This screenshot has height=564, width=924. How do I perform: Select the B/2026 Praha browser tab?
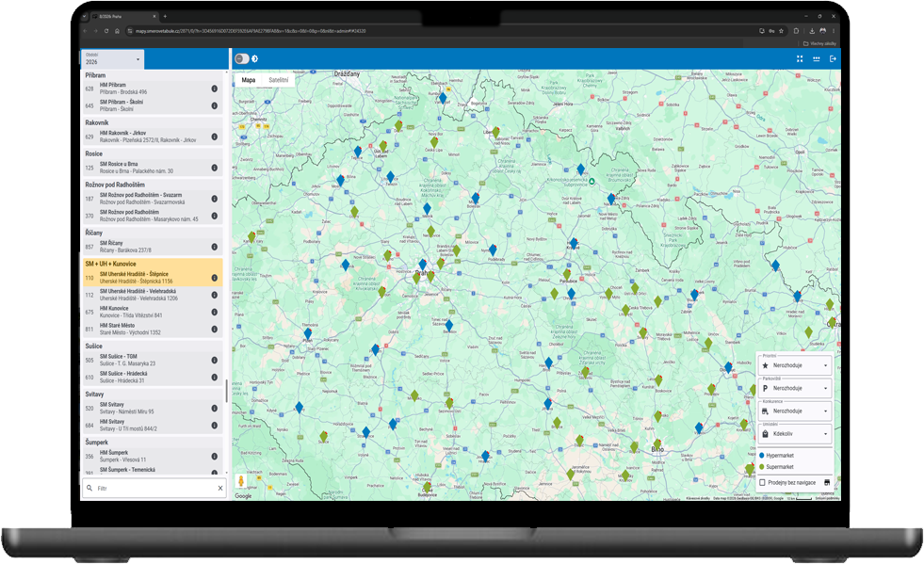[125, 17]
